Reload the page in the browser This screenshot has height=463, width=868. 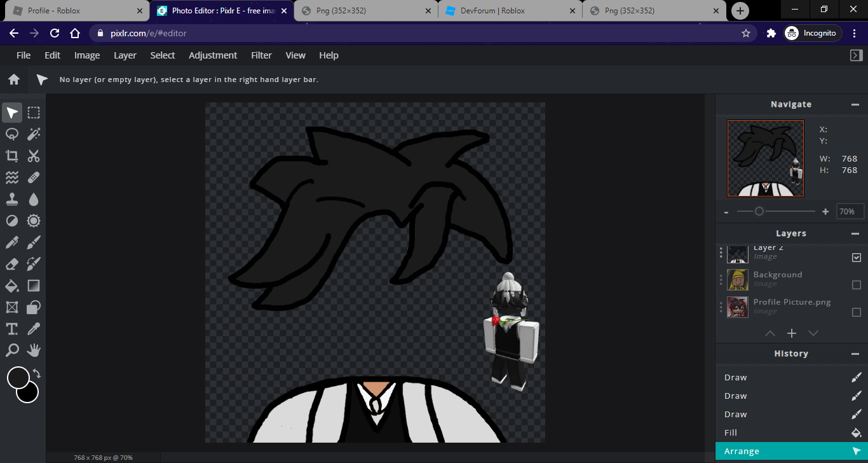click(x=55, y=33)
